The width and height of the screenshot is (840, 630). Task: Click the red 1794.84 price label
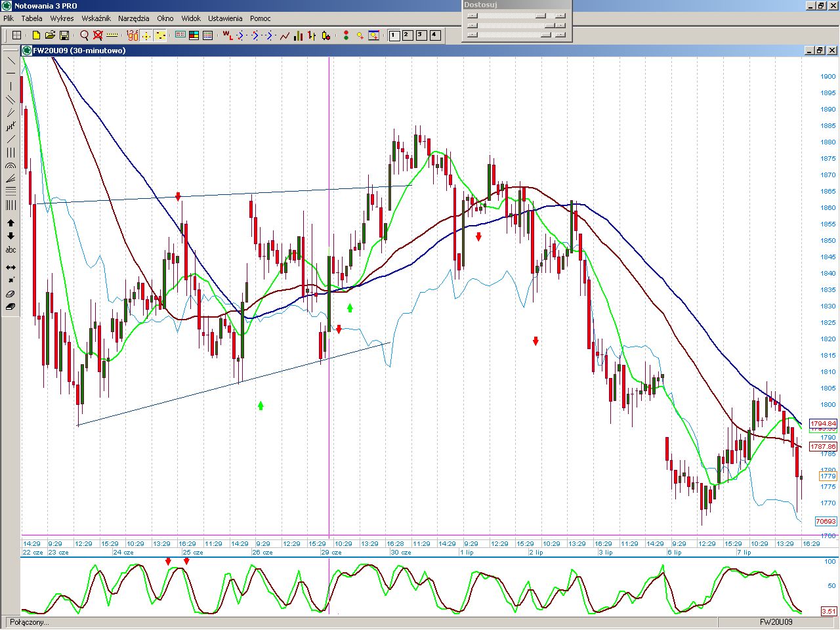[x=823, y=424]
